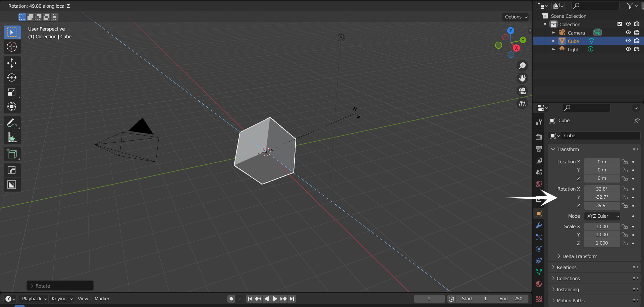Click the Rotation Z value field
Screen dimensions: 644x307
pos(602,205)
